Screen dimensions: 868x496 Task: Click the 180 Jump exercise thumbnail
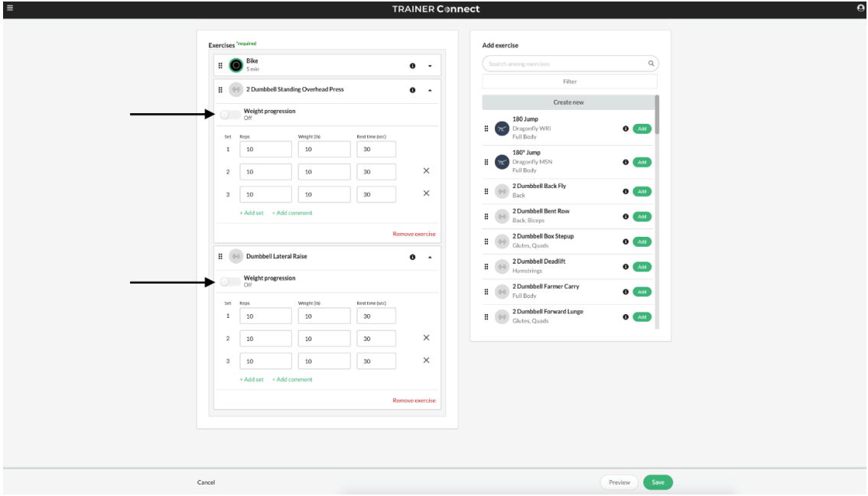(x=502, y=128)
